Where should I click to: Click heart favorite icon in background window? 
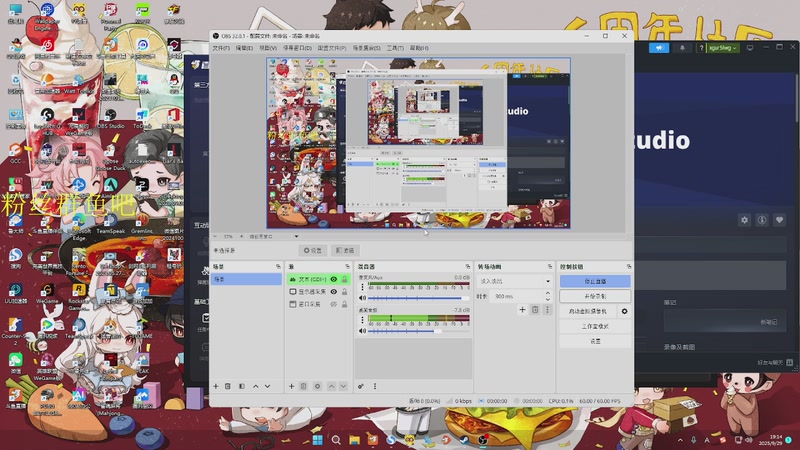pos(779,220)
